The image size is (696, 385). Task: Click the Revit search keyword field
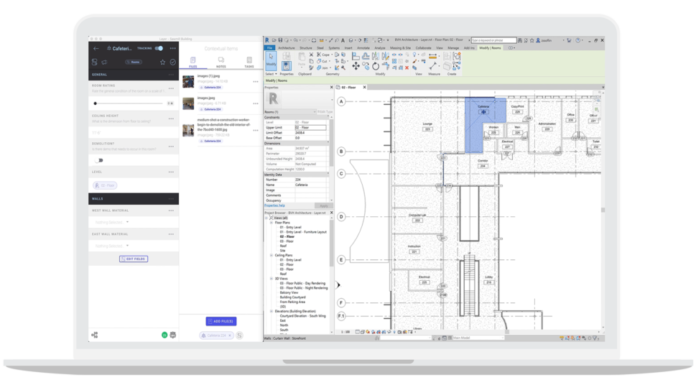494,40
